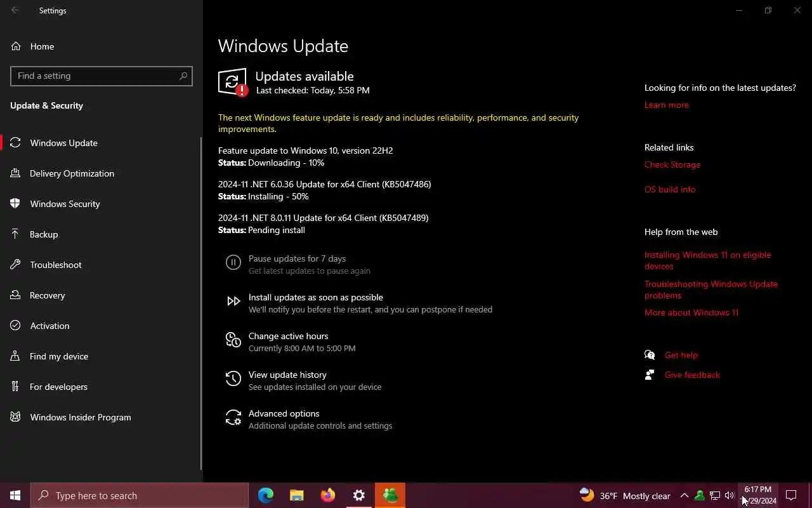
Task: Open Windows Insider Program page
Action: tap(101, 417)
